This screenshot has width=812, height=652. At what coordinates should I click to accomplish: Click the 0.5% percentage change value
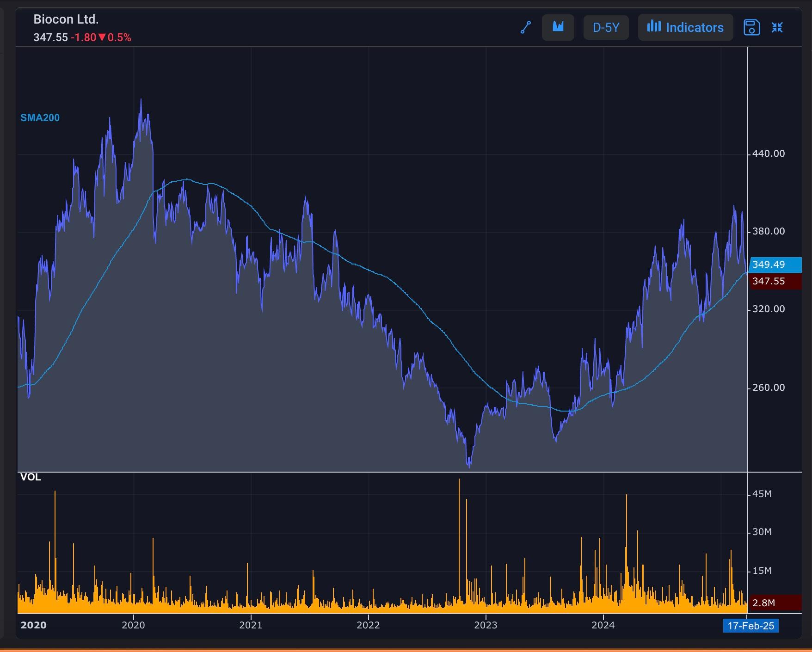119,37
